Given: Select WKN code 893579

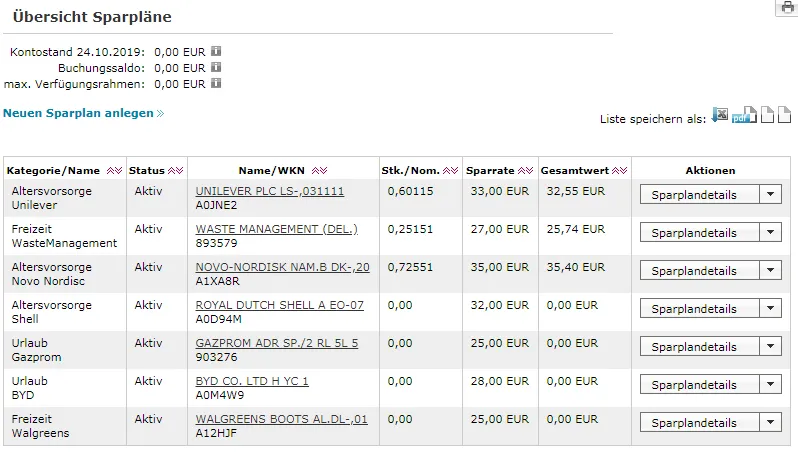Looking at the screenshot, I should click(216, 243).
